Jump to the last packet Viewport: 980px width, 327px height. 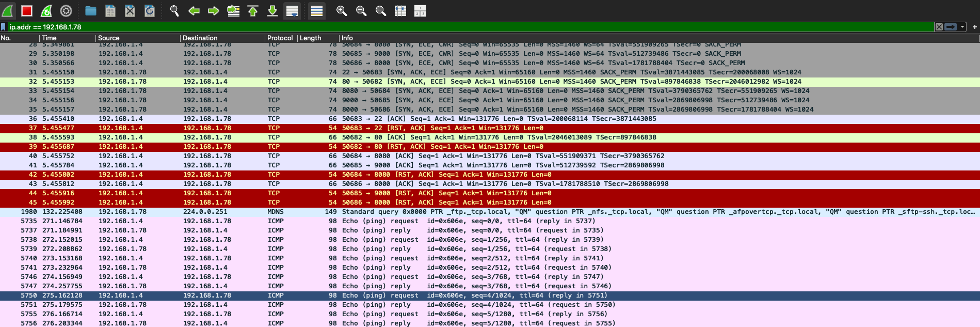click(x=272, y=11)
